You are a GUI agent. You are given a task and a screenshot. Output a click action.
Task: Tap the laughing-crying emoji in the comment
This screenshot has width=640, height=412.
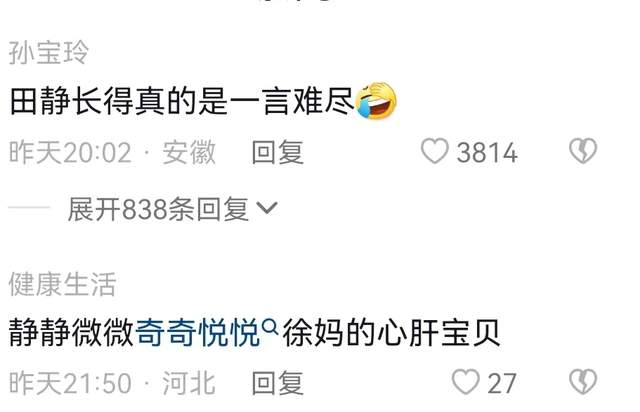pyautogui.click(x=376, y=100)
